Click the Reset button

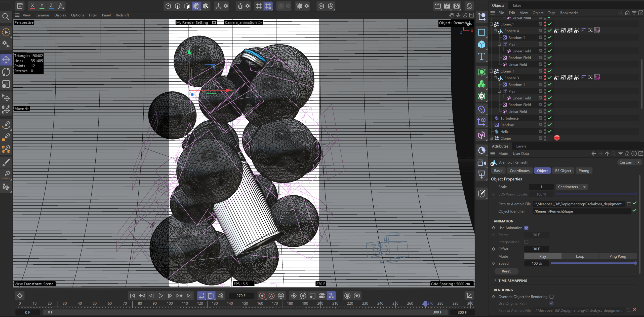(x=506, y=271)
